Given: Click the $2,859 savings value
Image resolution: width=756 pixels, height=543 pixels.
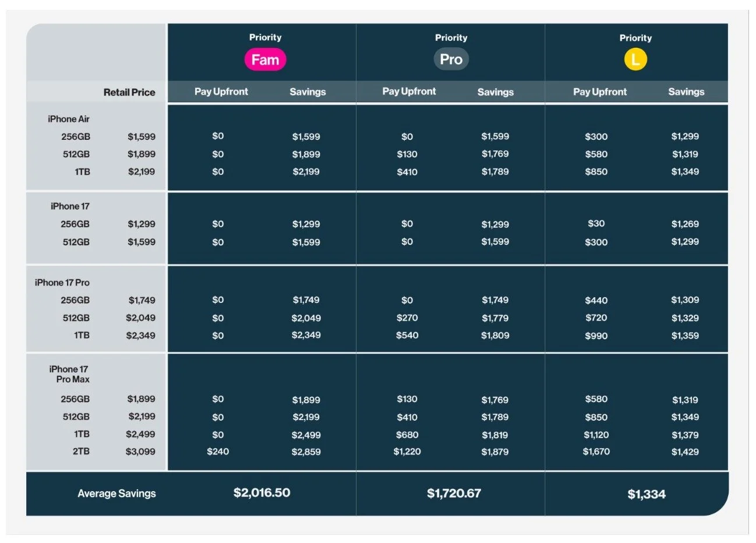Looking at the screenshot, I should [x=306, y=452].
